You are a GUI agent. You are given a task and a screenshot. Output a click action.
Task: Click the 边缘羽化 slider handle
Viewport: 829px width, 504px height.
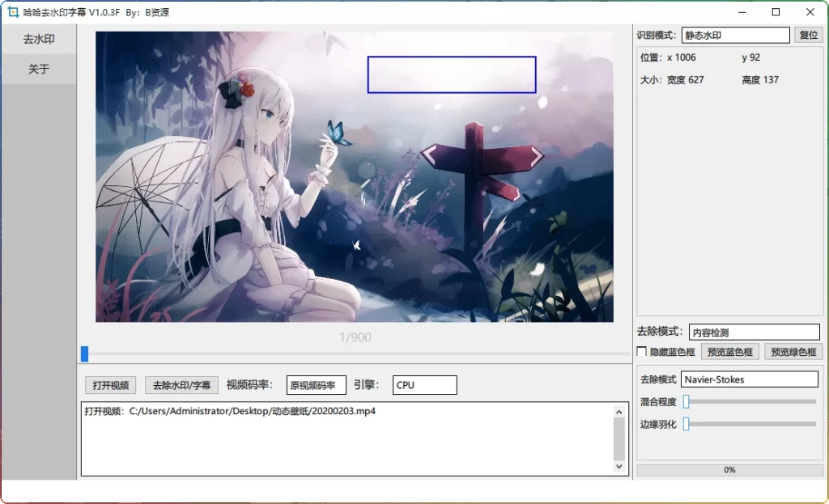coord(686,424)
